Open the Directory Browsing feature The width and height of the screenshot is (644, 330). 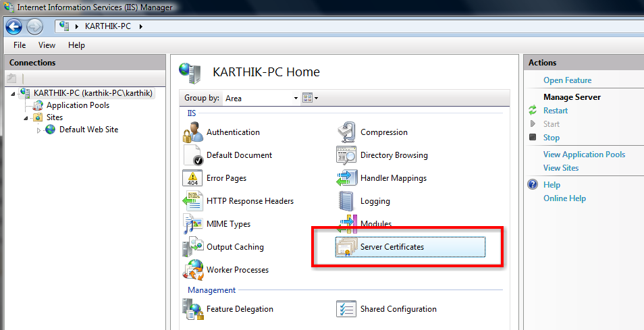pos(382,155)
